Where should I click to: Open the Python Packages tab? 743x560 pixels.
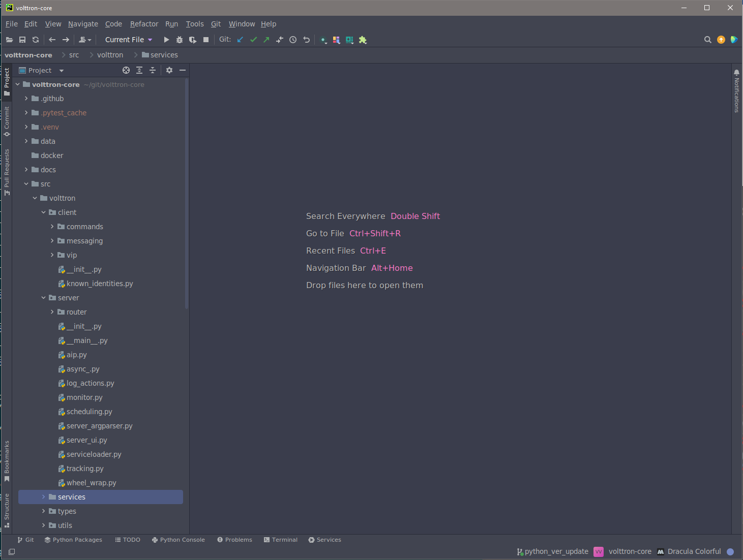click(x=73, y=540)
